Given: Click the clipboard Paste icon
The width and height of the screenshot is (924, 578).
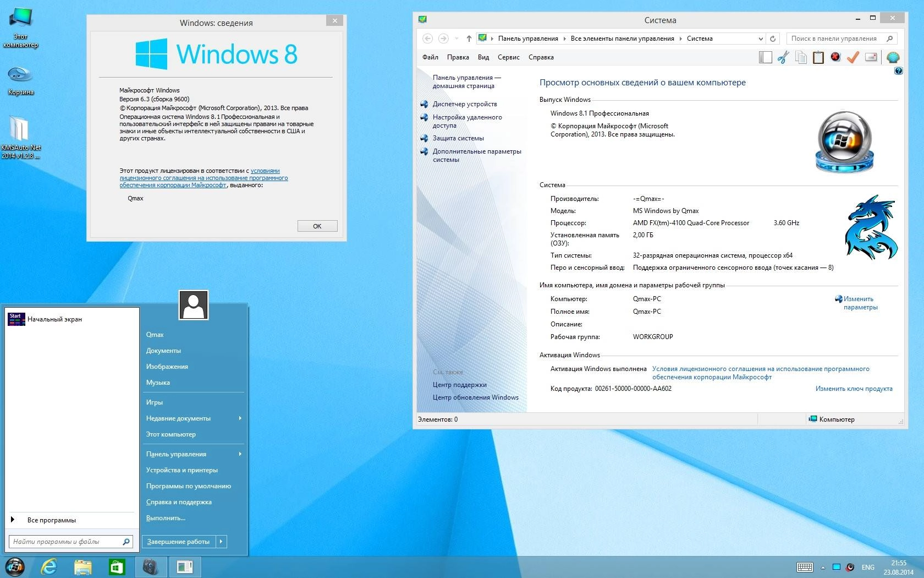Looking at the screenshot, I should point(818,57).
